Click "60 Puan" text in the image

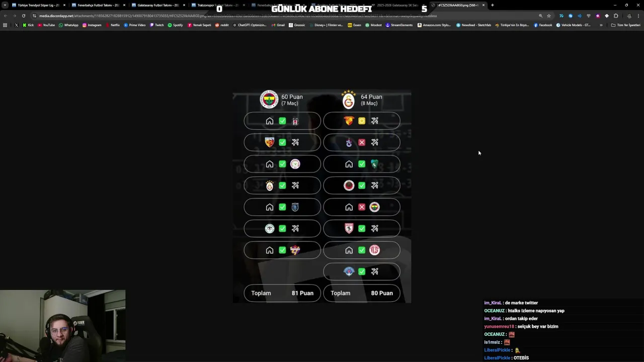pos(292,97)
